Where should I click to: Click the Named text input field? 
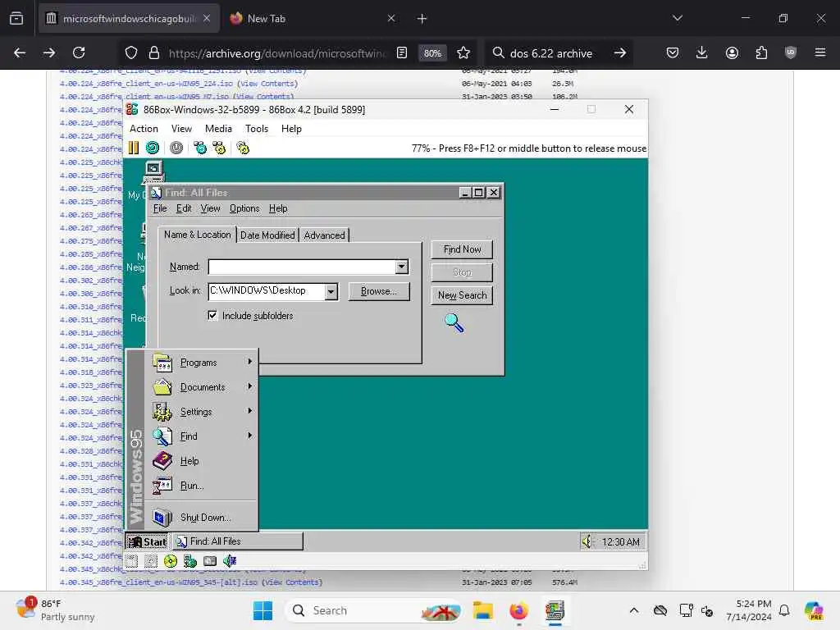point(302,267)
